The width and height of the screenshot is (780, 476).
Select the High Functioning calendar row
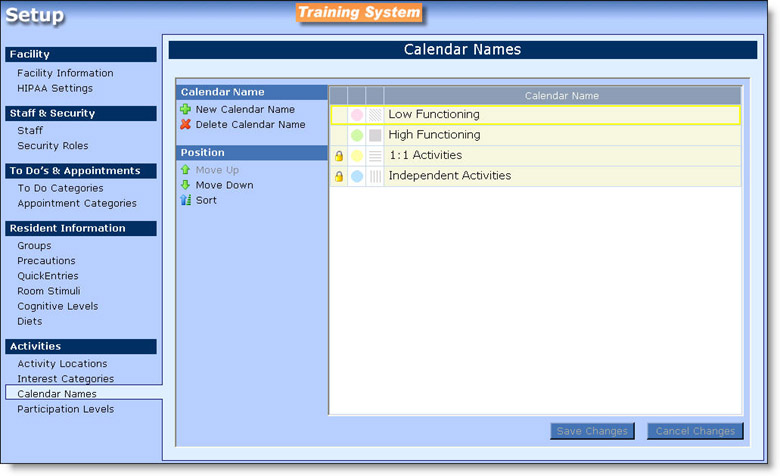(535, 135)
